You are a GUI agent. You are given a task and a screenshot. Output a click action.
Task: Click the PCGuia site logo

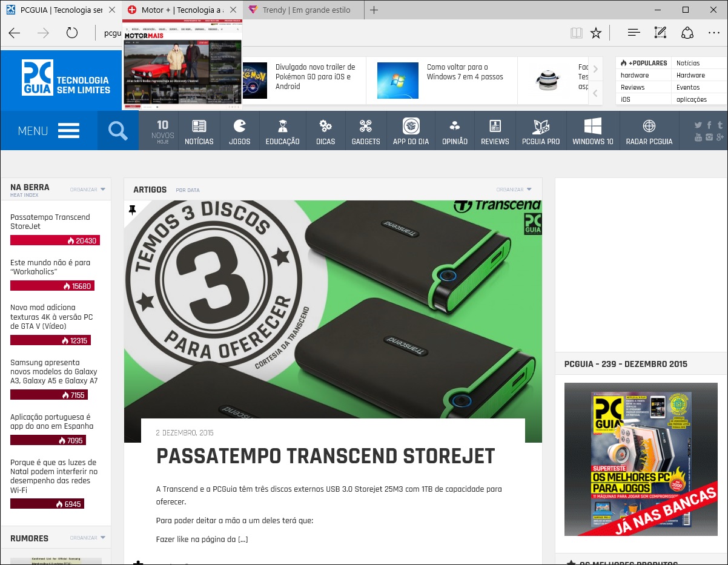pyautogui.click(x=66, y=78)
